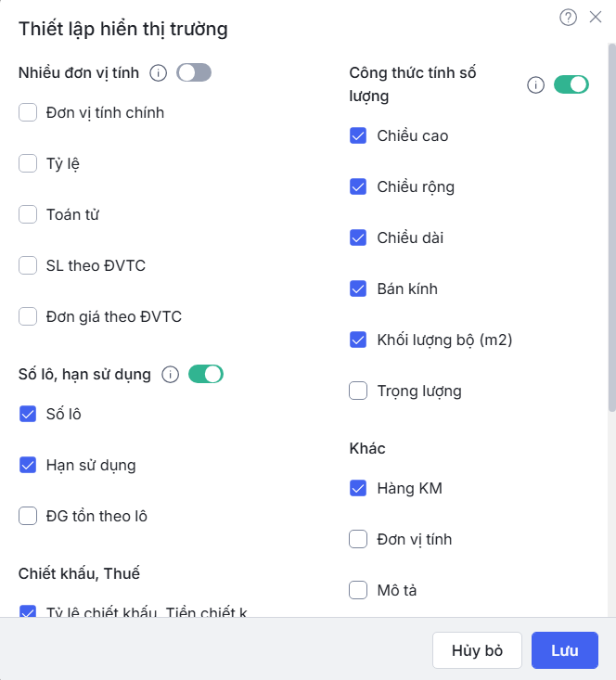Uncheck the Số lô checkbox
Image resolution: width=616 pixels, height=680 pixels.
click(28, 415)
